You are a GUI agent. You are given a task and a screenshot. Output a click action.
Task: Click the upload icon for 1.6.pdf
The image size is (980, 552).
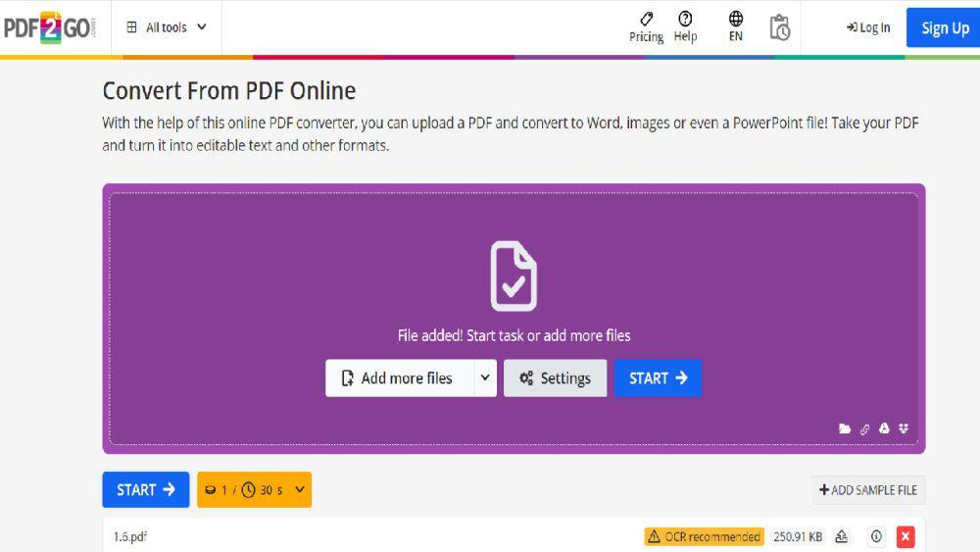click(841, 536)
